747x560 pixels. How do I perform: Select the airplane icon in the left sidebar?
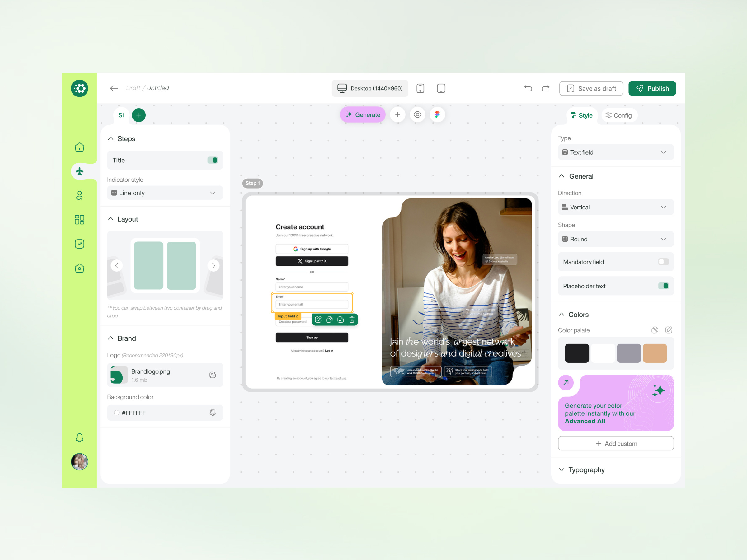[x=79, y=171]
